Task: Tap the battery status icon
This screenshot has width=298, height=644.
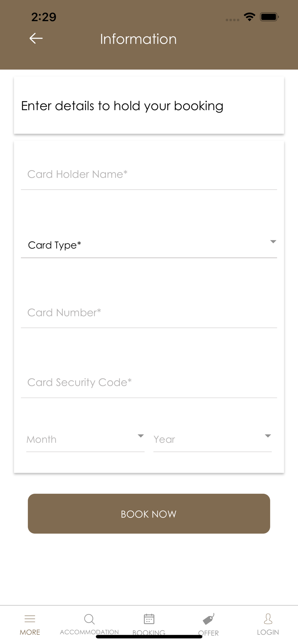Action: click(x=269, y=17)
